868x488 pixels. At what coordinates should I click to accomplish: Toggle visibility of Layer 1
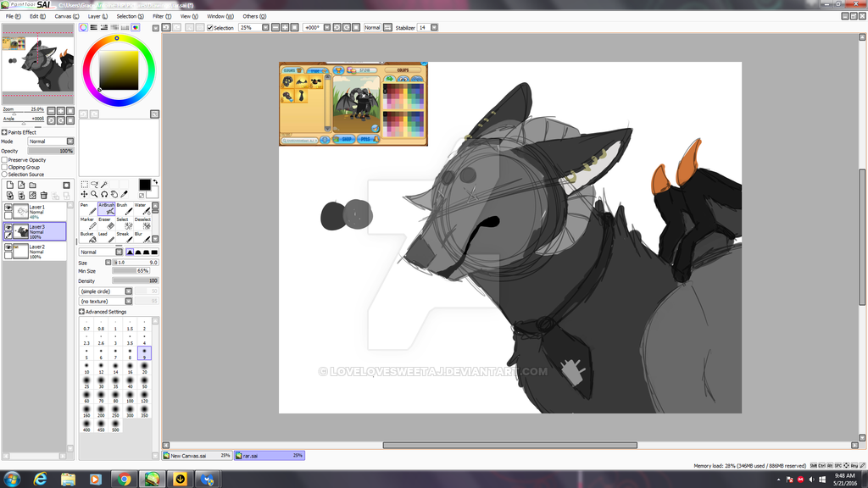8,208
